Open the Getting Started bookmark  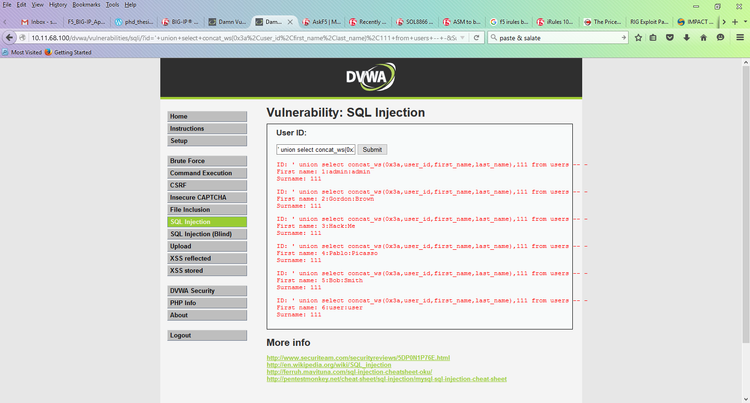[x=68, y=52]
